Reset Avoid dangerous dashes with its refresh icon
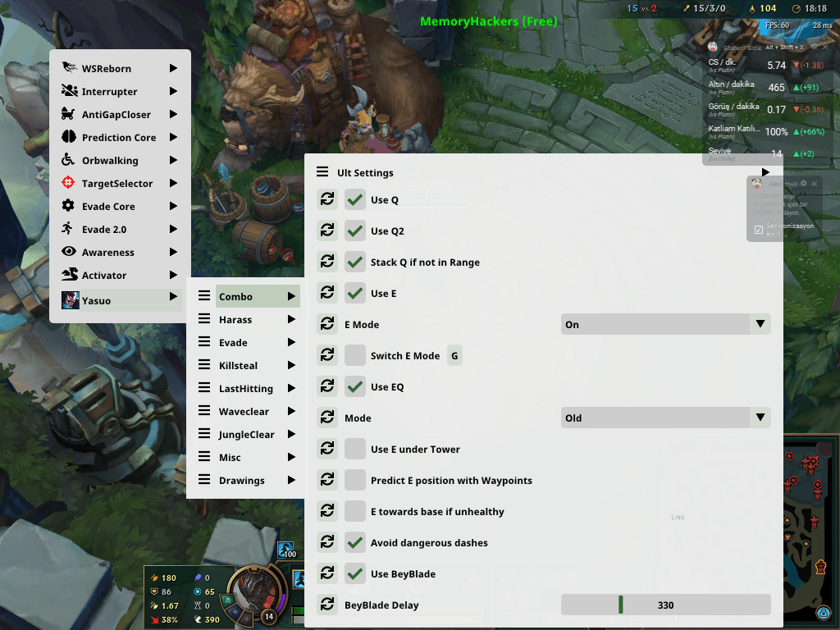Image resolution: width=840 pixels, height=630 pixels. click(326, 542)
